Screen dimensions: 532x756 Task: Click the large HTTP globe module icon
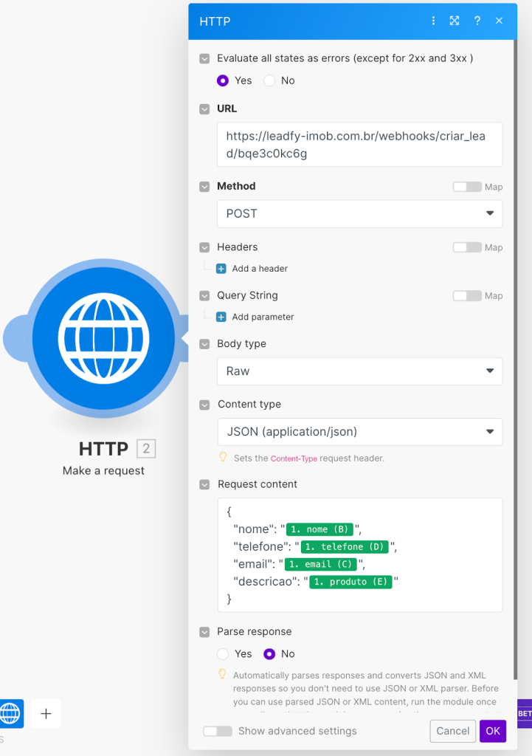point(103,339)
